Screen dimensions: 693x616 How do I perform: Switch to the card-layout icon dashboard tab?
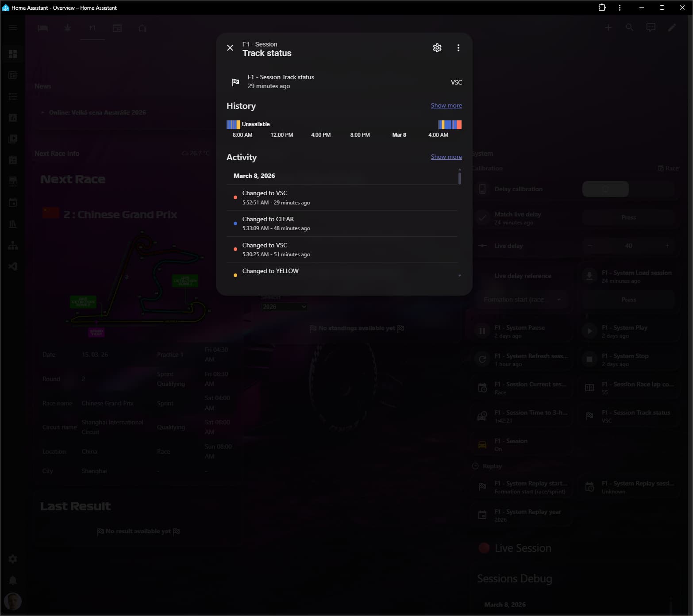(117, 28)
